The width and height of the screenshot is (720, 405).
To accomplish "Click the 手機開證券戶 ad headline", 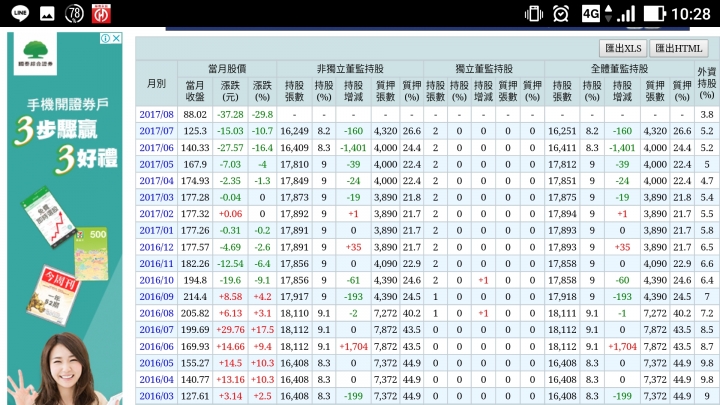I will coord(68,105).
